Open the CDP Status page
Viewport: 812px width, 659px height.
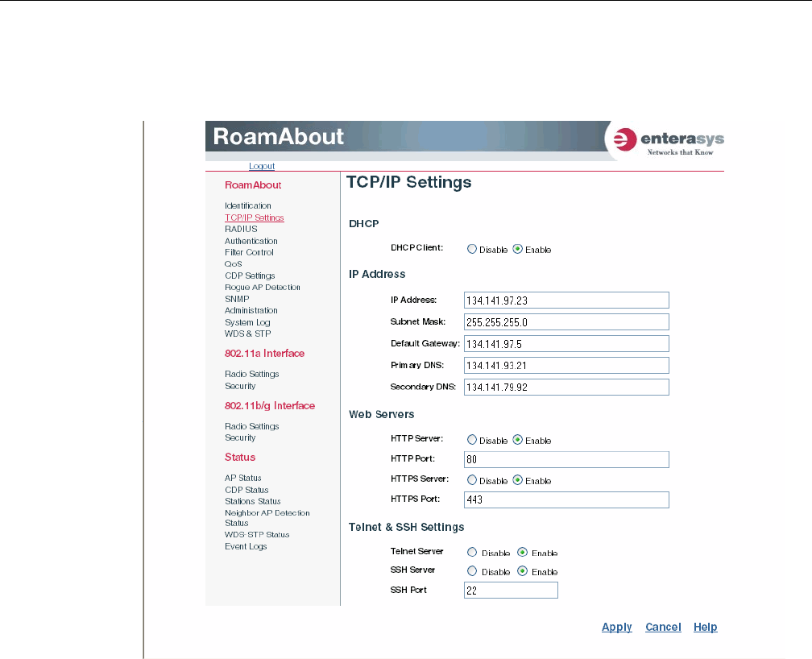click(x=246, y=490)
